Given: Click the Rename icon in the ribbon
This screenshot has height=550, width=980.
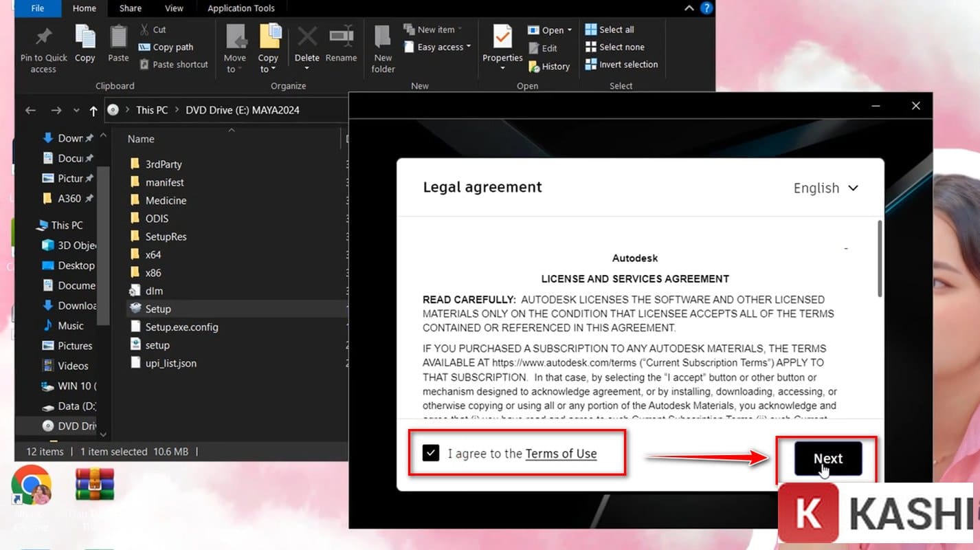Looking at the screenshot, I should [x=341, y=38].
